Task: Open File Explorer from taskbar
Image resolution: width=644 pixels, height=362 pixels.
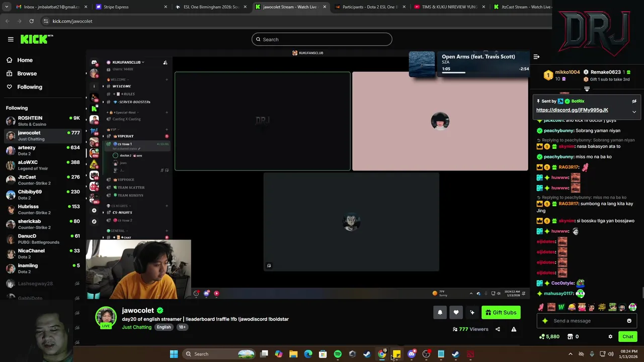Action: click(293, 354)
